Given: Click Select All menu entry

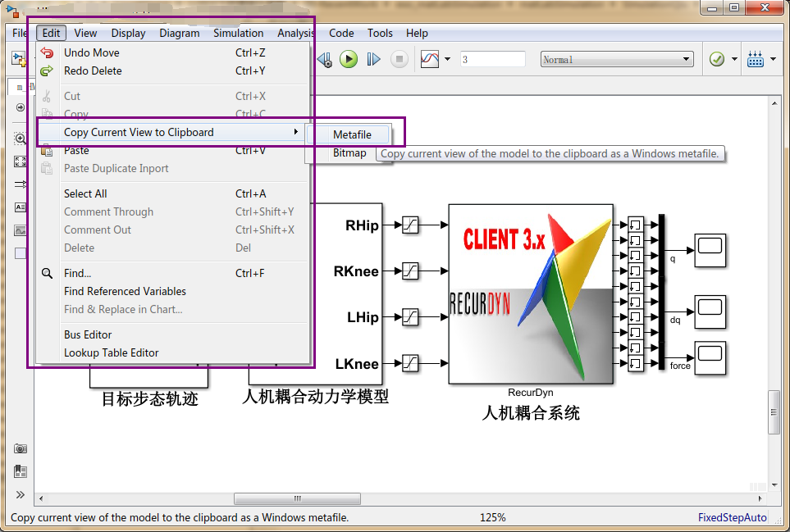Looking at the screenshot, I should 173,193.
